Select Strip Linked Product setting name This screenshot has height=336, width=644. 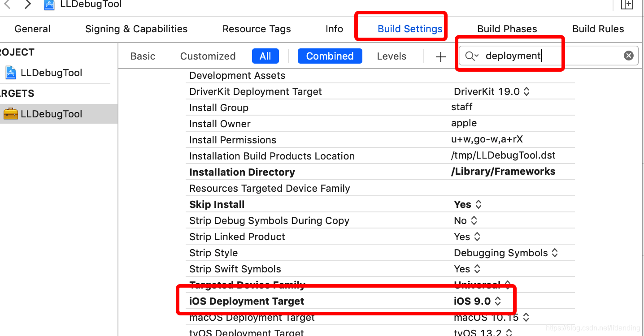[x=237, y=237]
